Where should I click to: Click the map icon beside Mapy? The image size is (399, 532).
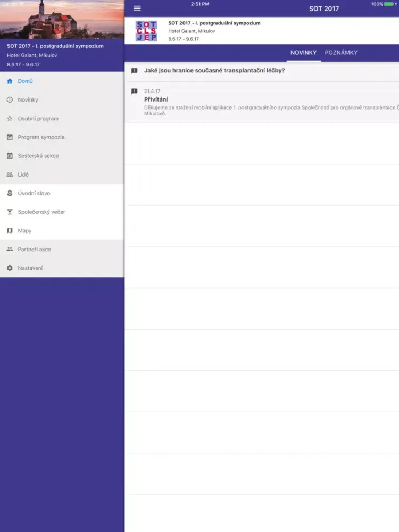click(x=10, y=230)
